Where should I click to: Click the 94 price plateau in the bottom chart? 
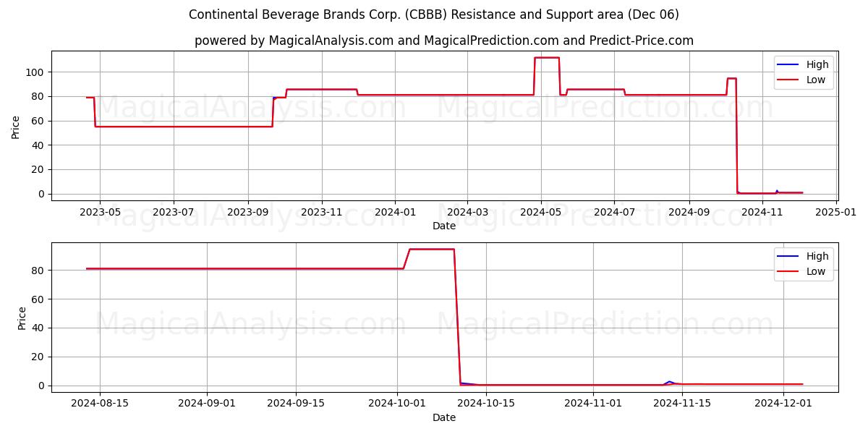[x=432, y=249]
